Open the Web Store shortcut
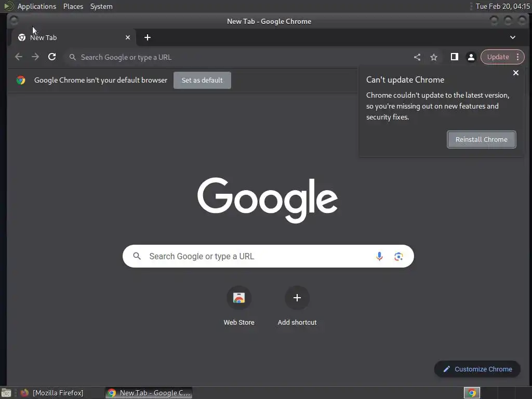532x399 pixels. (239, 306)
